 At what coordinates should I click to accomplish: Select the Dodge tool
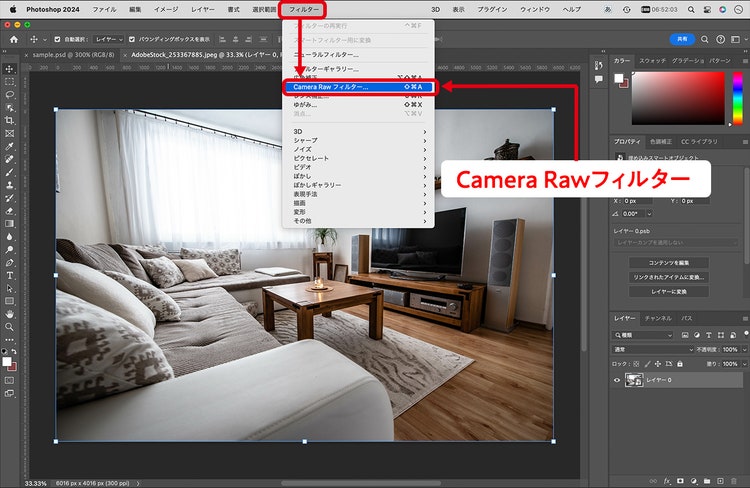[x=9, y=249]
